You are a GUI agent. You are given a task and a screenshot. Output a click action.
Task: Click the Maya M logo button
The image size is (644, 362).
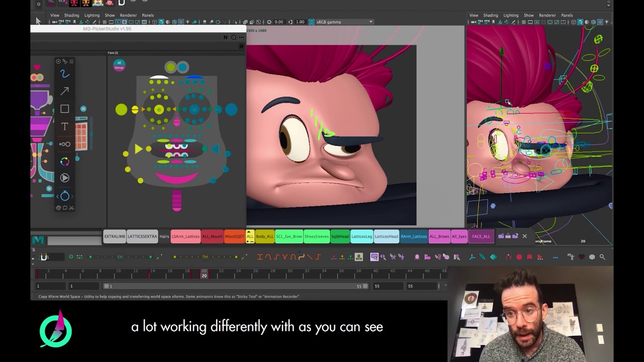(x=38, y=240)
